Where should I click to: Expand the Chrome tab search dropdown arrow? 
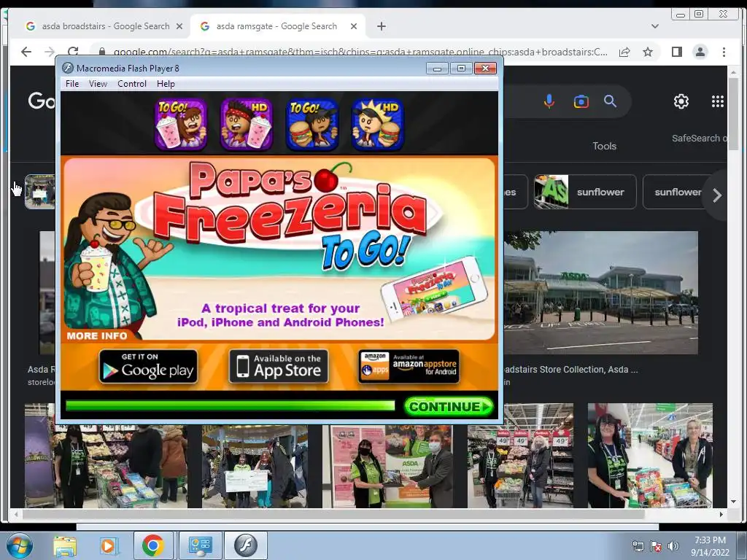point(655,26)
